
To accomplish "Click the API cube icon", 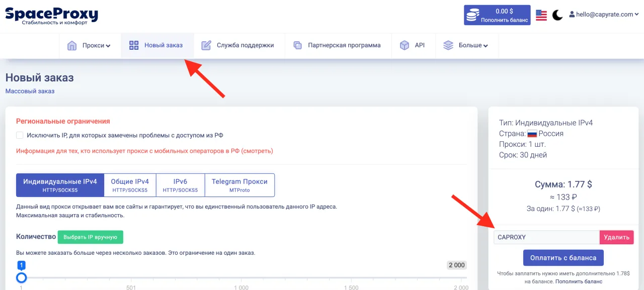I will coord(405,46).
